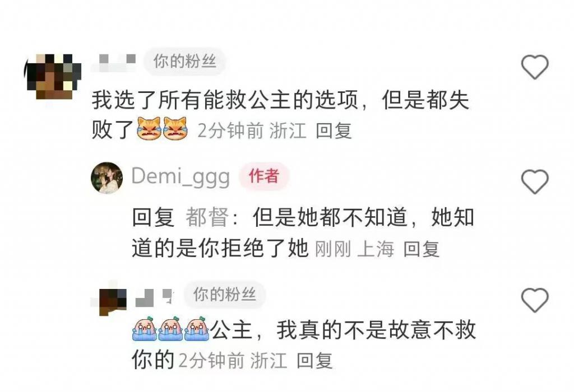Reply to the first comment, the Zhejiang one
Image resolution: width=574 pixels, height=392 pixels.
click(x=334, y=130)
